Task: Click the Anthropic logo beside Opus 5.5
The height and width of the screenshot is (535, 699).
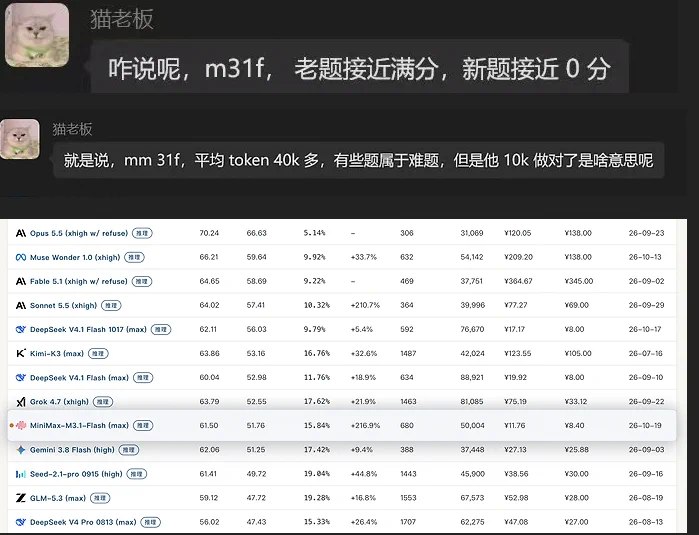Action: [21, 233]
